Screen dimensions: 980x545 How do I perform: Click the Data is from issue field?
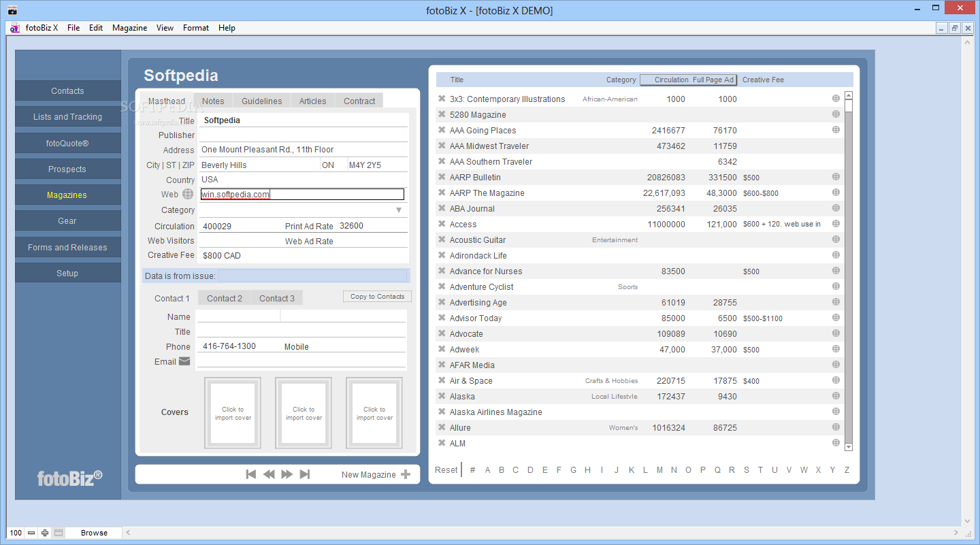coord(313,276)
